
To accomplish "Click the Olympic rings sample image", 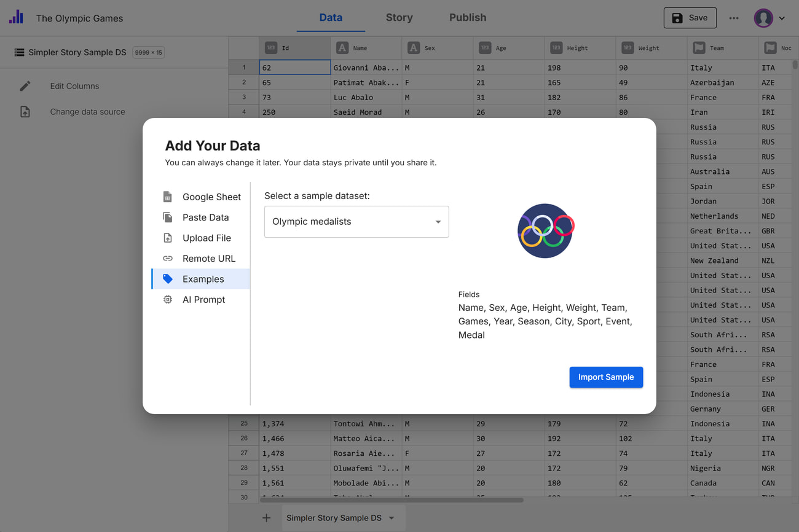I will coord(545,231).
